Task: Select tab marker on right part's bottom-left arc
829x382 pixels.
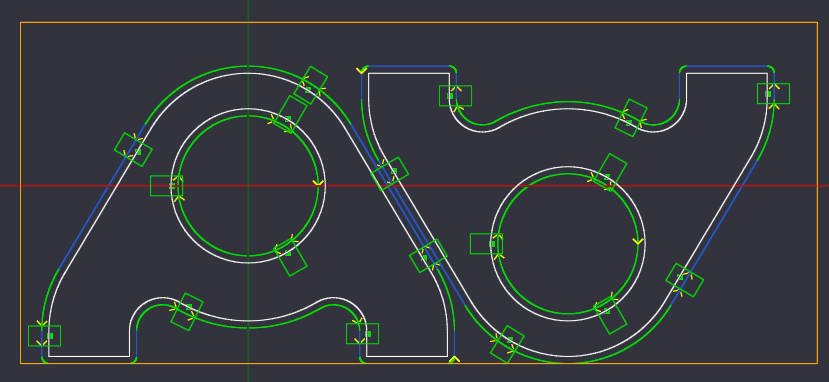Action: pos(508,344)
